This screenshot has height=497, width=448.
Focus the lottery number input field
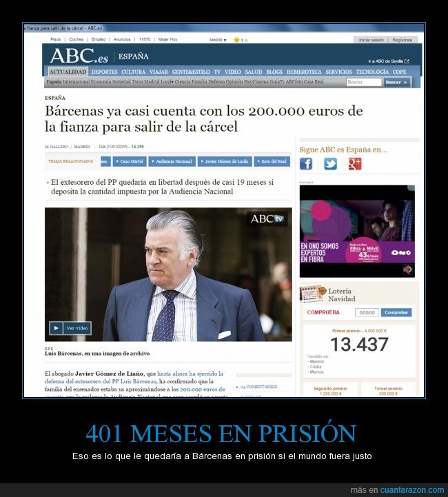pos(367,312)
